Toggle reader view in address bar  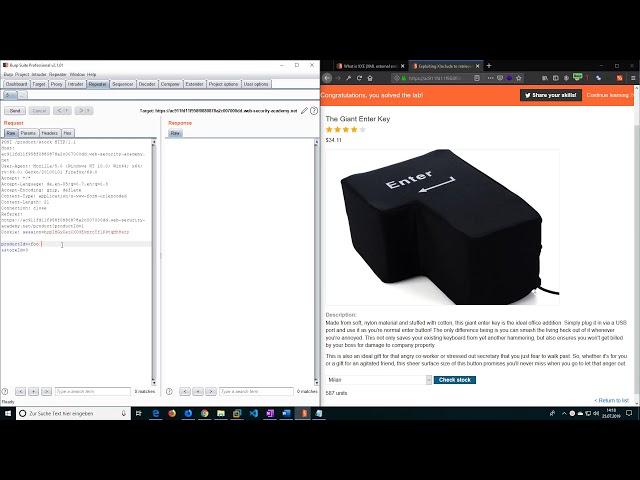point(477,78)
